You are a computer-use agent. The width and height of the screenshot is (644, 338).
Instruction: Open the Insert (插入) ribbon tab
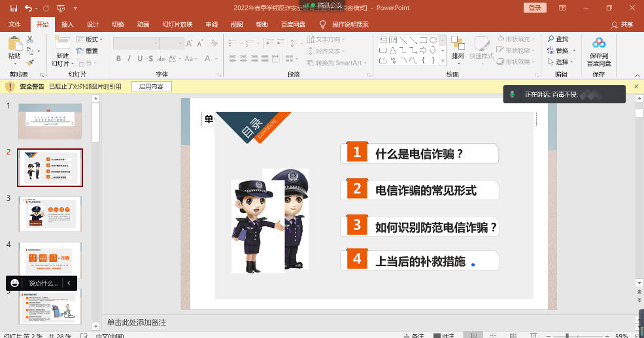pyautogui.click(x=67, y=24)
